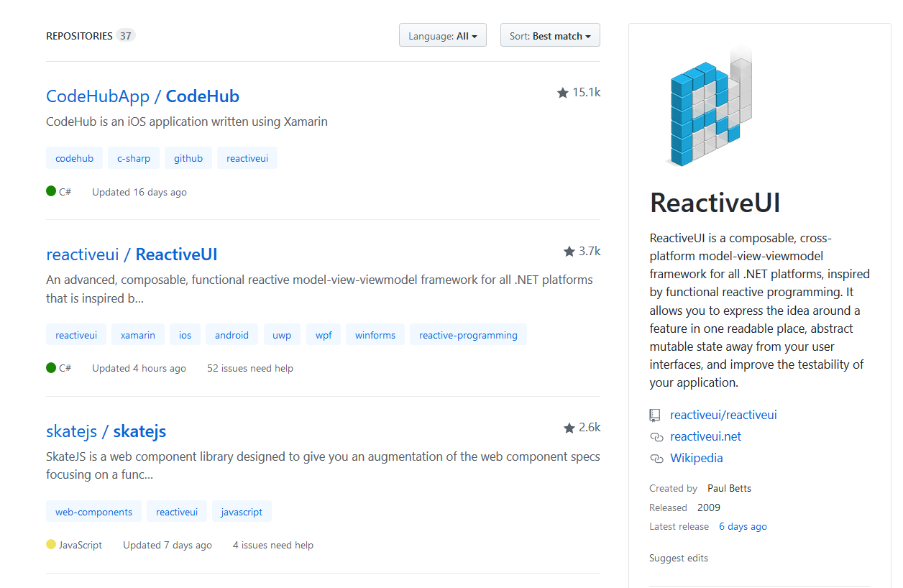Open the CodeHubApp / CodeHub repository
Screen dimensions: 903x588
coord(142,96)
